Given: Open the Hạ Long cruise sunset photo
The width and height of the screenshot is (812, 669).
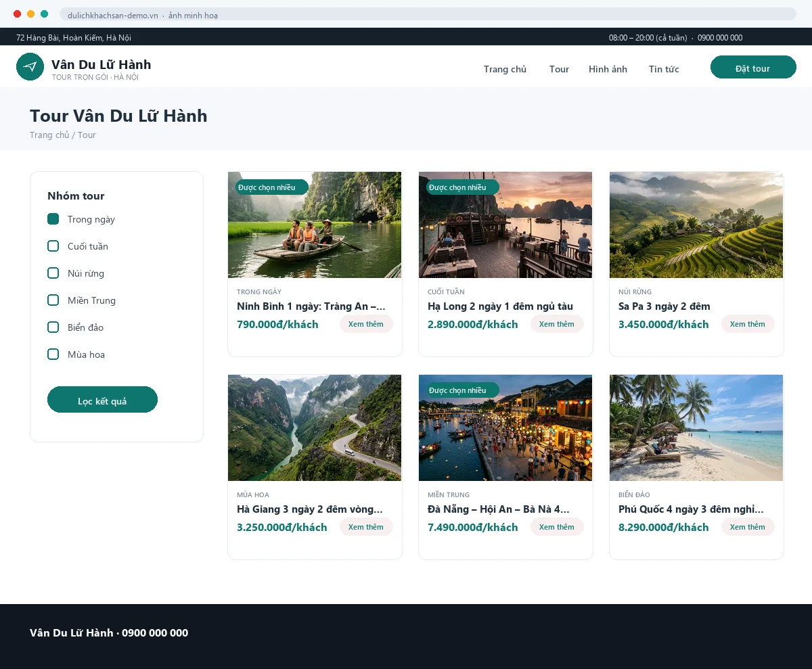Looking at the screenshot, I should (505, 225).
